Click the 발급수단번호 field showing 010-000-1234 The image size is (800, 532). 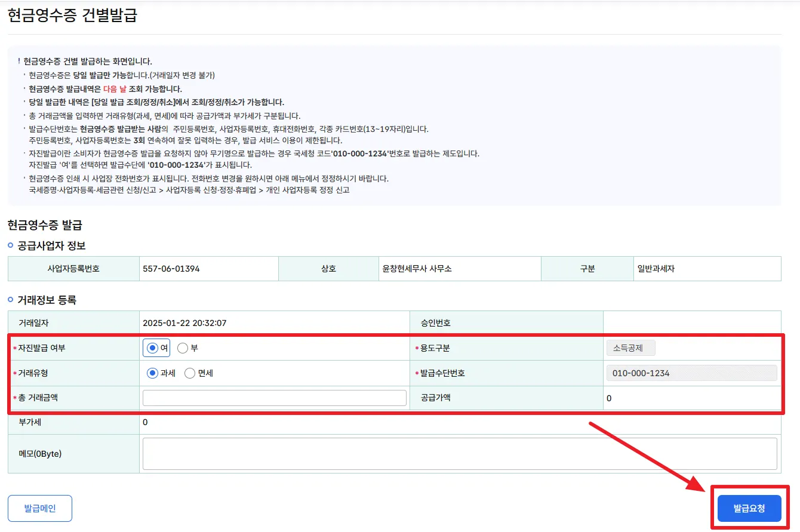(691, 373)
